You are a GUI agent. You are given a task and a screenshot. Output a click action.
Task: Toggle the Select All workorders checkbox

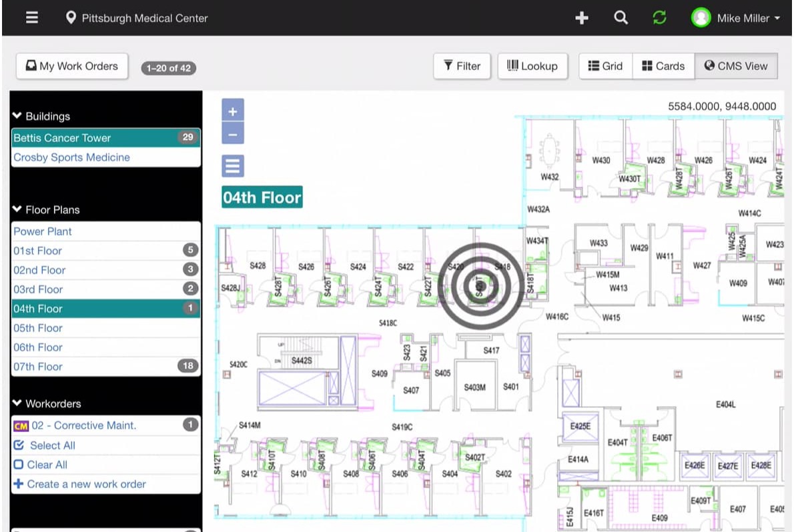click(x=20, y=445)
